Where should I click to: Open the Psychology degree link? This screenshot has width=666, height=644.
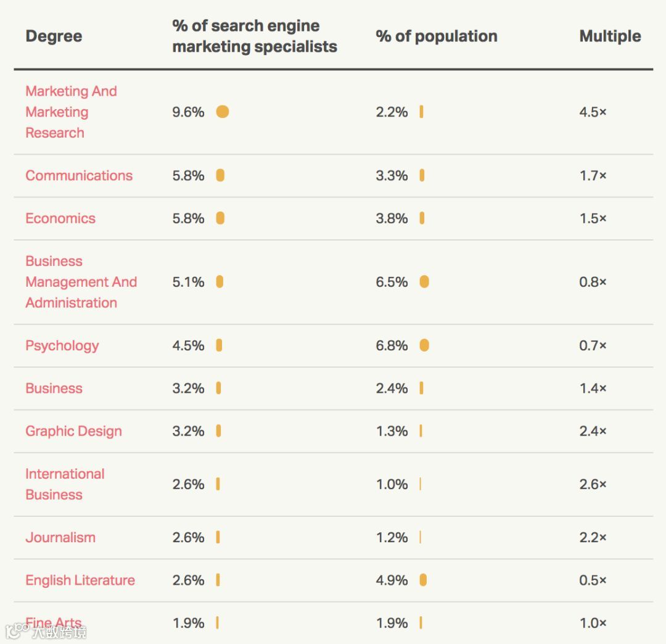[62, 345]
